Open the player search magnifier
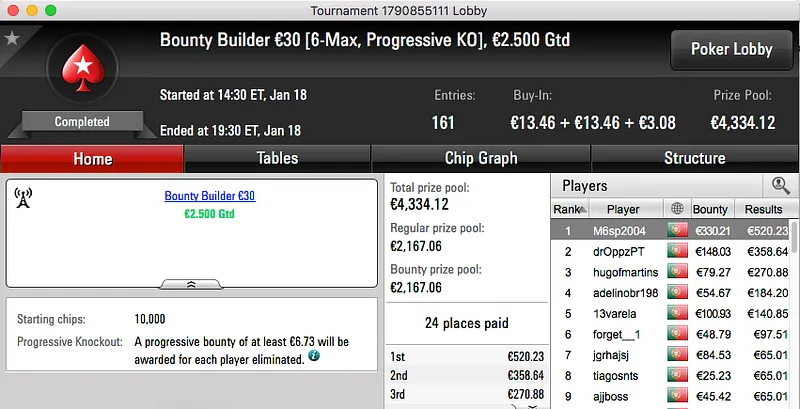Screen dimensions: 800x409 point(780,185)
